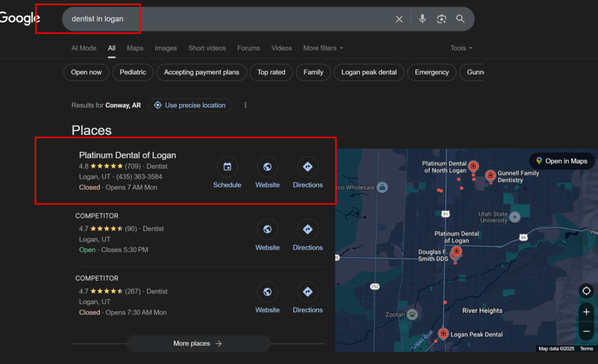Screen dimensions: 598x364
Task: Open Website for the 267-review competitor
Action: [x=267, y=292]
